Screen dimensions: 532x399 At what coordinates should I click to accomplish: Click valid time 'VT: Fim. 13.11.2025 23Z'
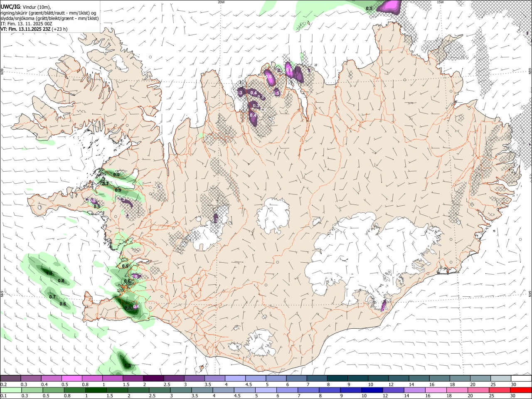pos(25,29)
